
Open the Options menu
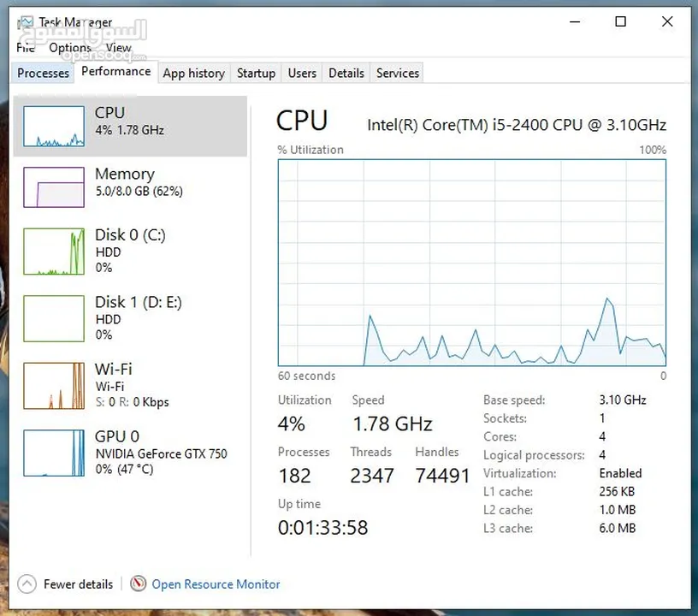70,47
